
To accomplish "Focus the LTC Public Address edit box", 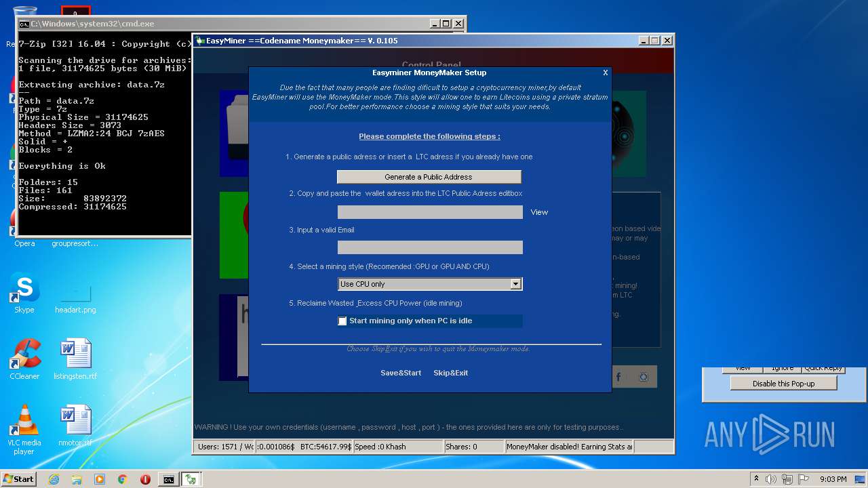I will point(430,212).
